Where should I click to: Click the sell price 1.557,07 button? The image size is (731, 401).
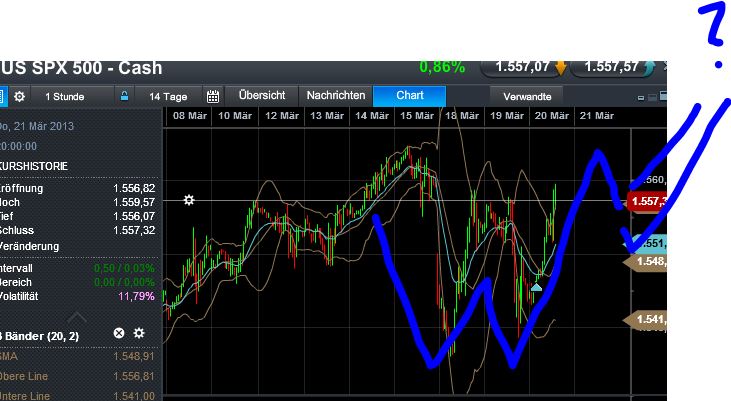point(523,67)
